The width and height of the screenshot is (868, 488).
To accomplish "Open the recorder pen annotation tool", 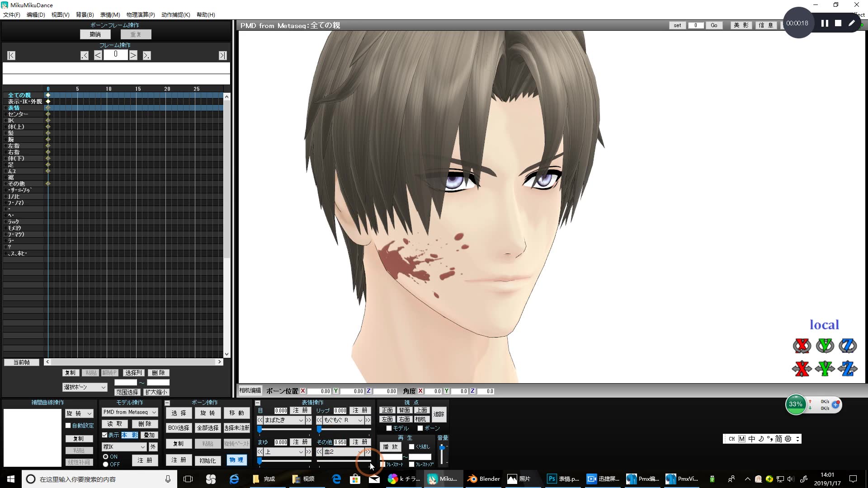I will click(x=852, y=23).
